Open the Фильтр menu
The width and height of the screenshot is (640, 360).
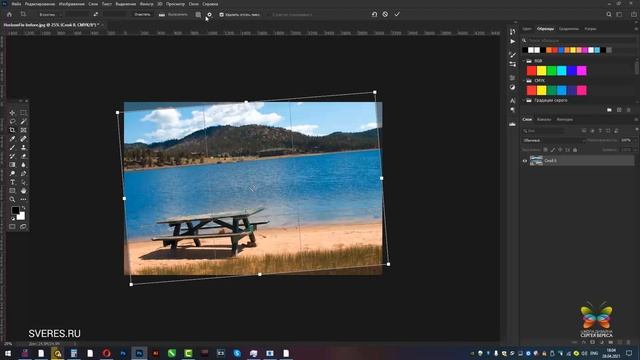tap(147, 4)
